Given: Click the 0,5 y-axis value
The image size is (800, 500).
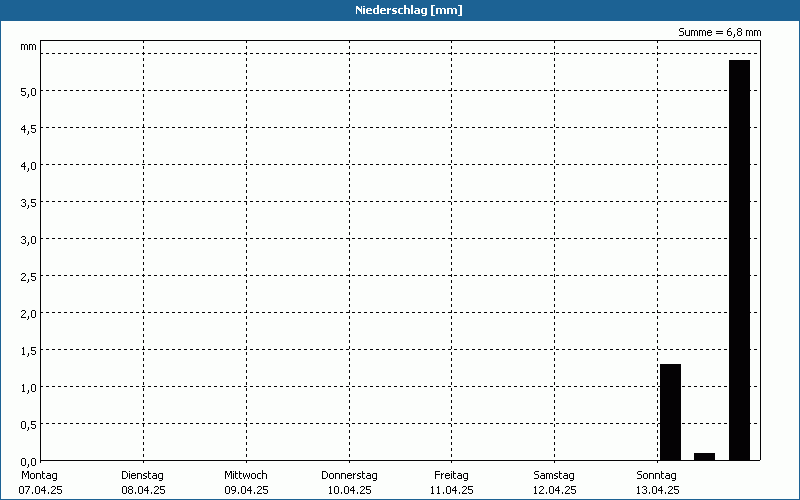Looking at the screenshot, I should pos(29,426).
